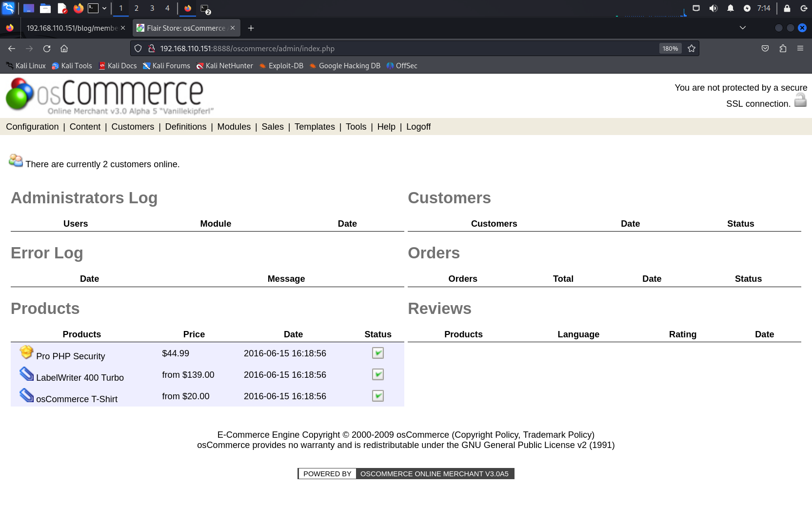812x506 pixels.
Task: Open a new browser tab
Action: pyautogui.click(x=251, y=28)
